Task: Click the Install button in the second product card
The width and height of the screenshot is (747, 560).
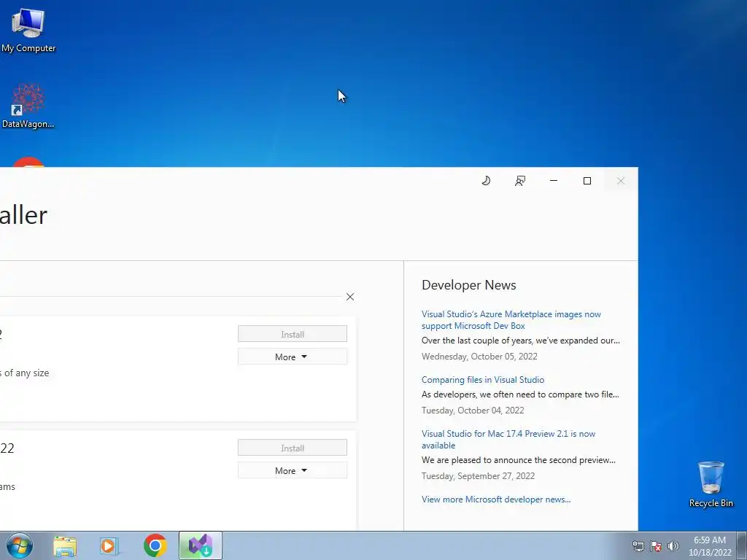Action: 293,448
